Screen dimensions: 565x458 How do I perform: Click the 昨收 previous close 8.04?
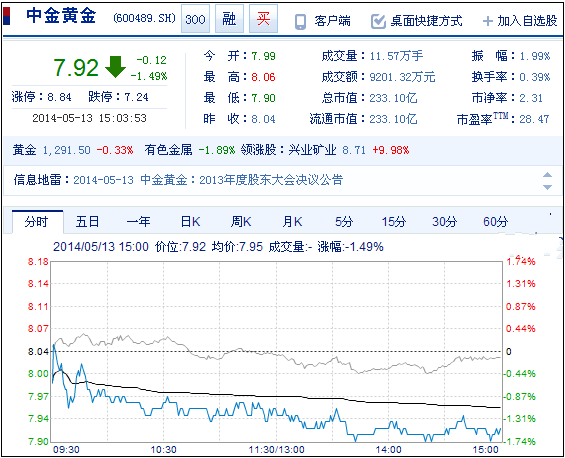click(263, 119)
